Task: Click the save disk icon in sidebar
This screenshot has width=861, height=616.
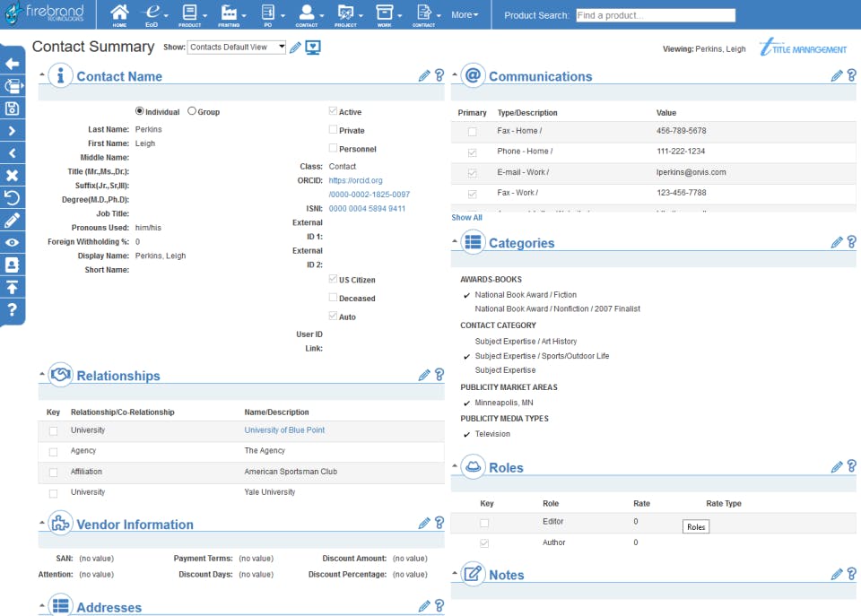Action: pos(12,108)
